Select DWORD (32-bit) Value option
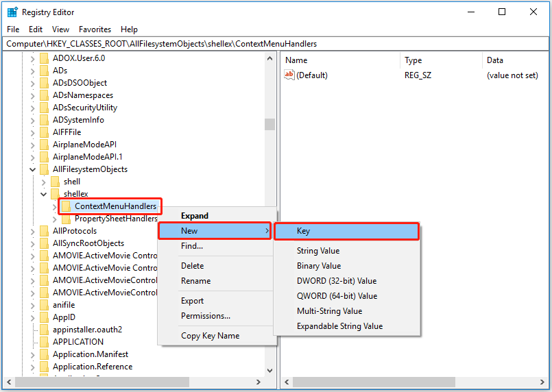The image size is (552, 392). pyautogui.click(x=336, y=281)
